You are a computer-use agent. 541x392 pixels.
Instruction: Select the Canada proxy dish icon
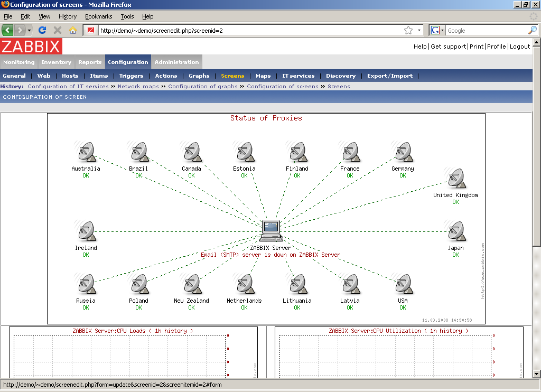[x=191, y=152]
